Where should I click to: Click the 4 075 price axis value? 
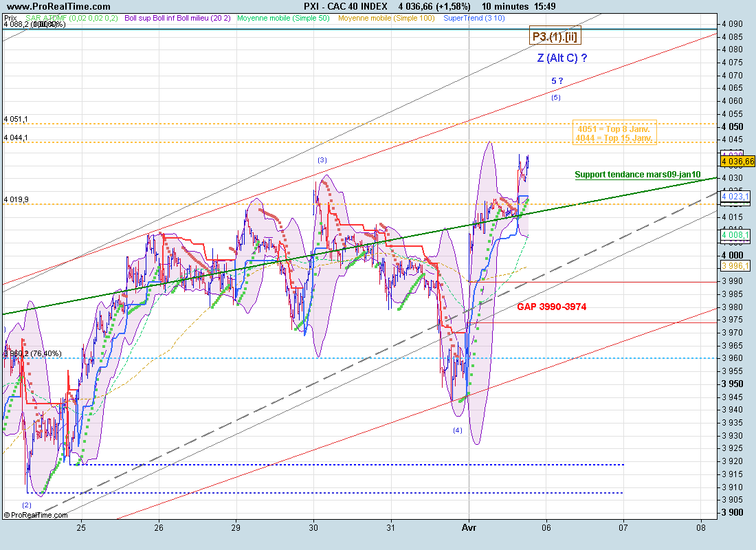tap(733, 63)
